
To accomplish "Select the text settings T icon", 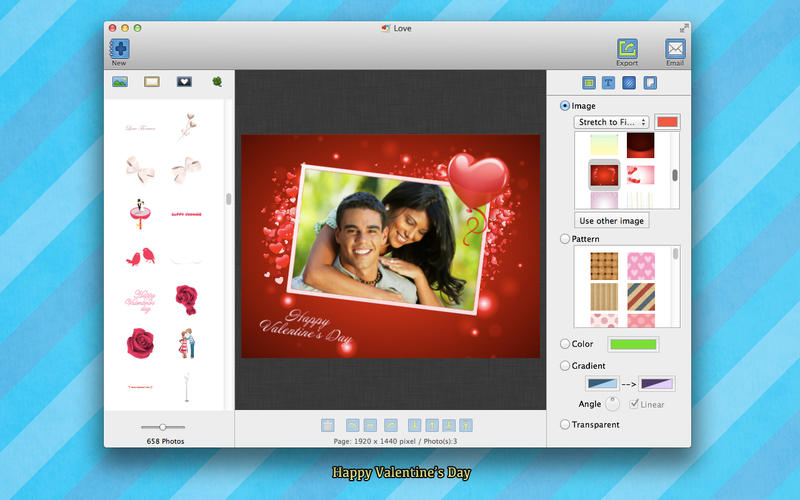I will coord(606,83).
